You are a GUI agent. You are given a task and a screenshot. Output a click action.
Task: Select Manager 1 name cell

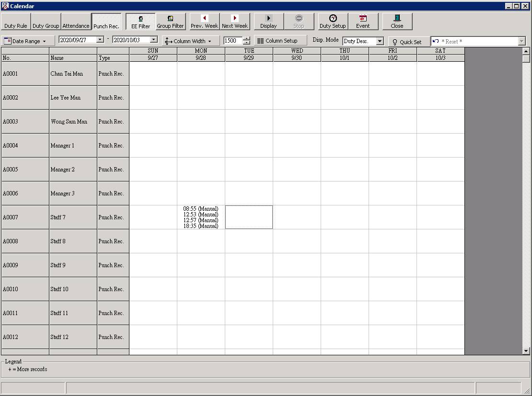coord(73,146)
